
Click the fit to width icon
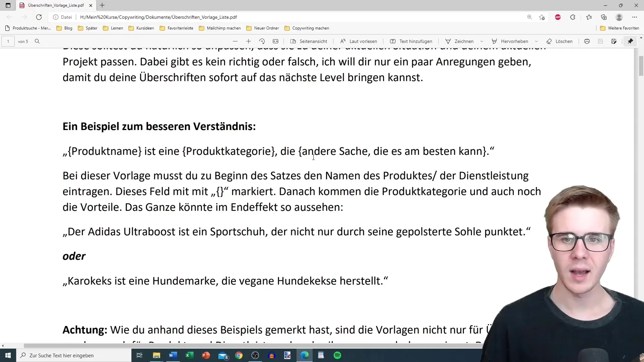click(275, 41)
